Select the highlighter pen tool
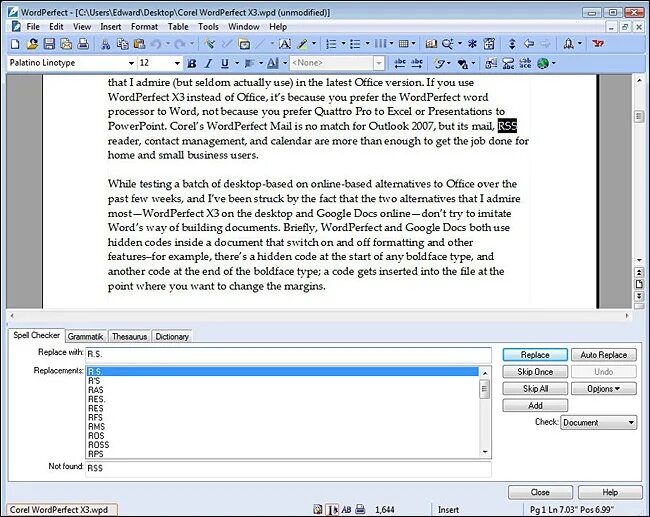Image resolution: width=650 pixels, height=517 pixels. pyautogui.click(x=303, y=44)
